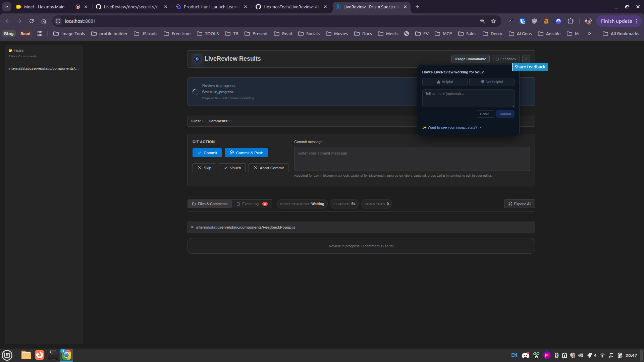The image size is (644, 362).
Task: Click the Expand All button
Action: (520, 204)
